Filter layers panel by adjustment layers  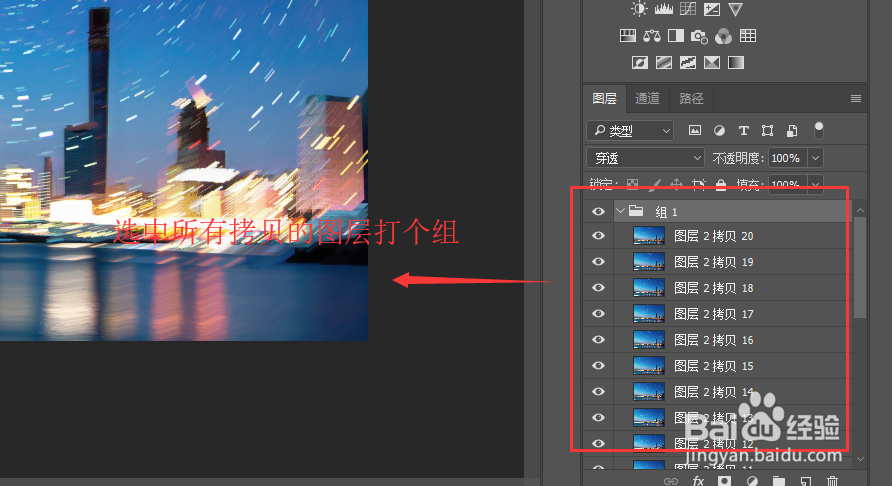[x=719, y=130]
